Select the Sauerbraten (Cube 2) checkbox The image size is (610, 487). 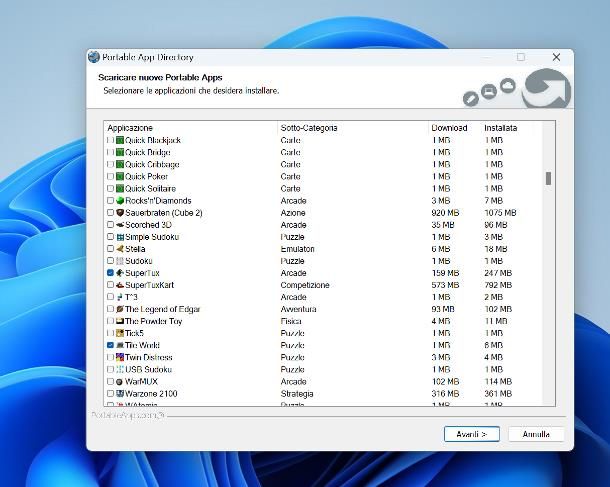[110, 213]
